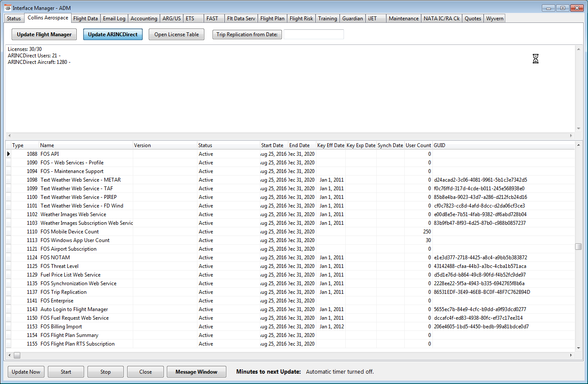This screenshot has height=384, width=588.
Task: Open the Maintenance tab
Action: tap(403, 19)
